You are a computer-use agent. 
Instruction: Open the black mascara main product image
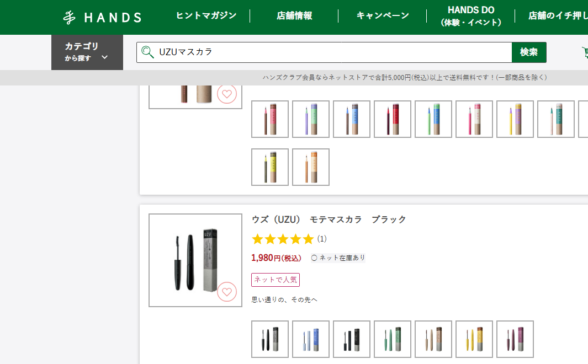(x=195, y=260)
